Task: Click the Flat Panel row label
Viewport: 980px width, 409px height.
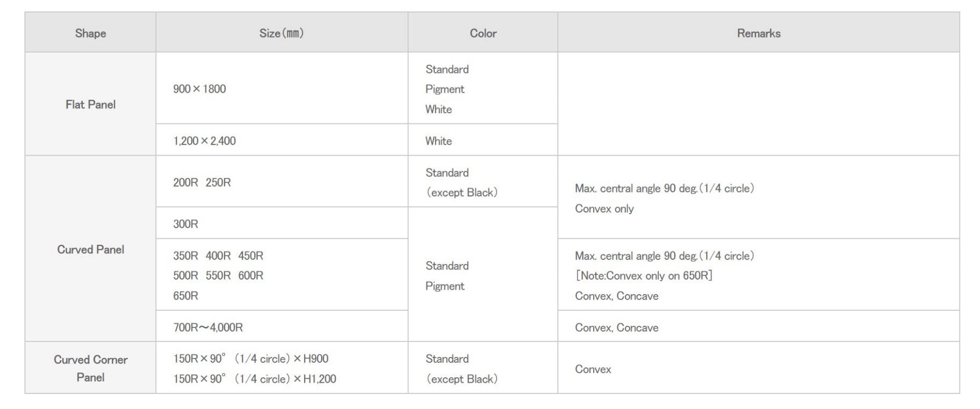Action: [x=90, y=105]
